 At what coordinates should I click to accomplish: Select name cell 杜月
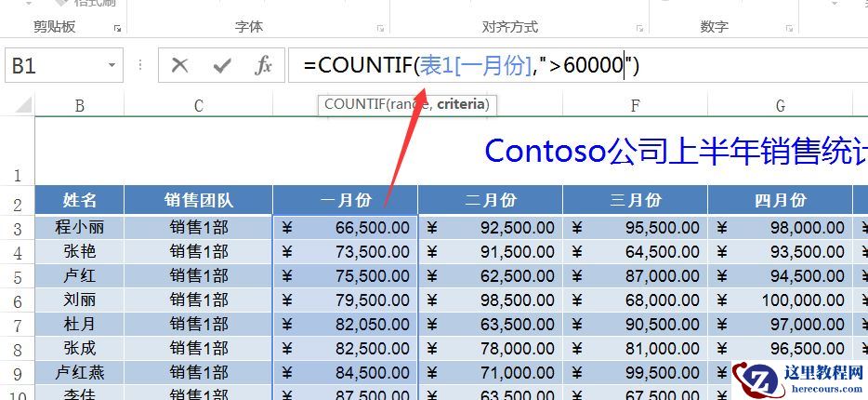pyautogui.click(x=80, y=324)
